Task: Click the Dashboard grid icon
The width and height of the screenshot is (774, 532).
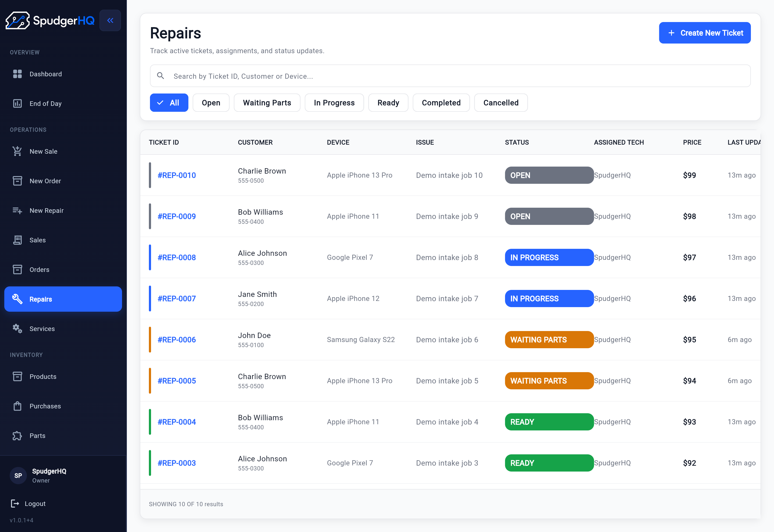Action: (17, 74)
